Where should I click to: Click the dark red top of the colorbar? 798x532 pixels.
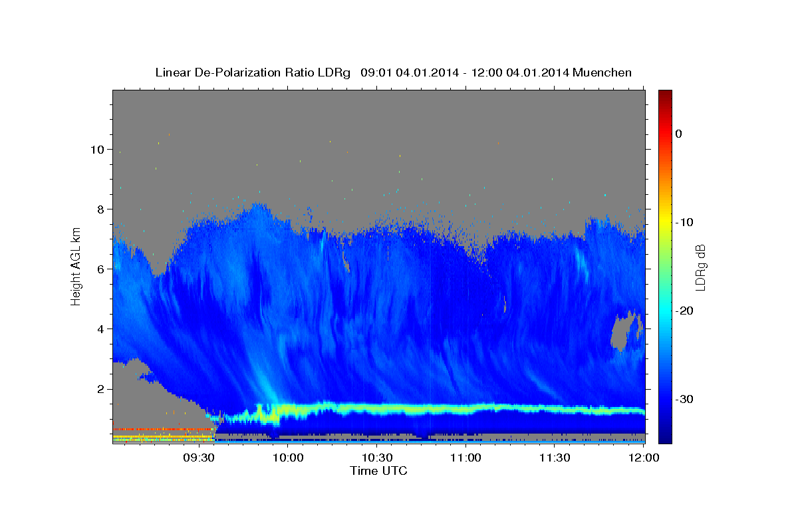click(665, 94)
